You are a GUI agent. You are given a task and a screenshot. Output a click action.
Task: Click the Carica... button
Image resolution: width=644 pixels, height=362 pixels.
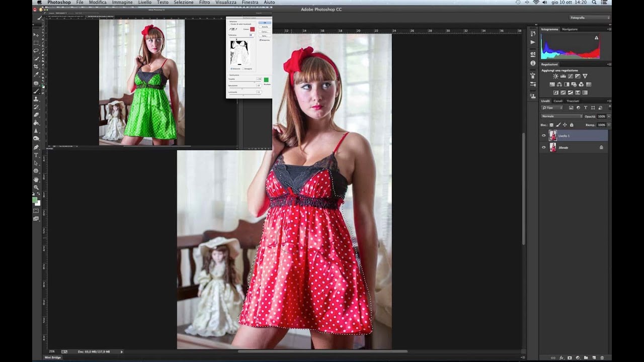(x=265, y=32)
